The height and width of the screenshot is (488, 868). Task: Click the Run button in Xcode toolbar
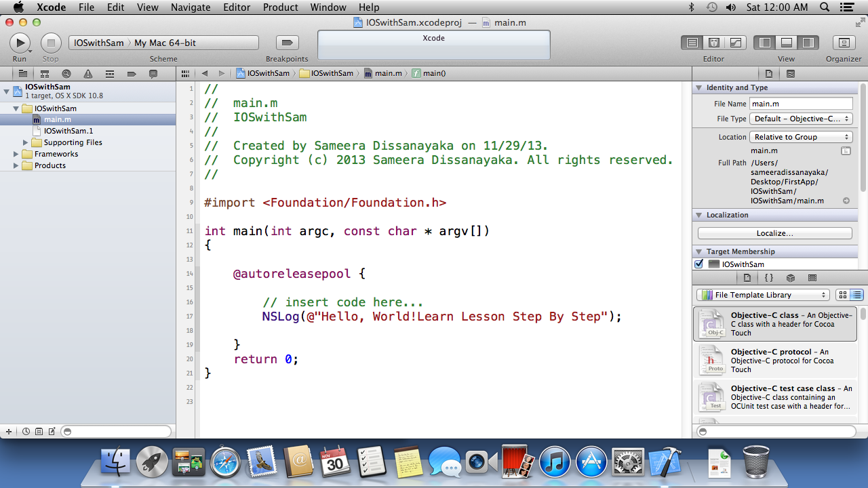click(x=20, y=43)
